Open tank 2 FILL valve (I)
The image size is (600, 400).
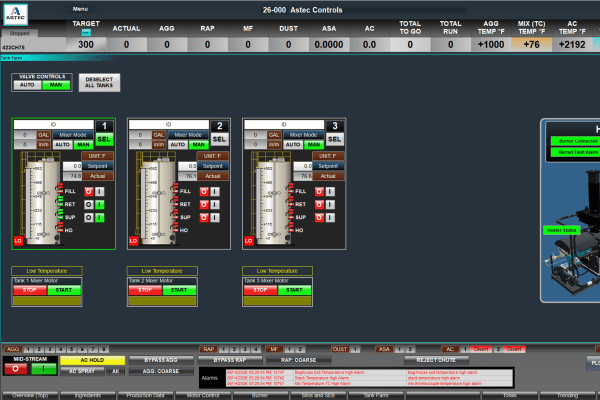(x=215, y=192)
